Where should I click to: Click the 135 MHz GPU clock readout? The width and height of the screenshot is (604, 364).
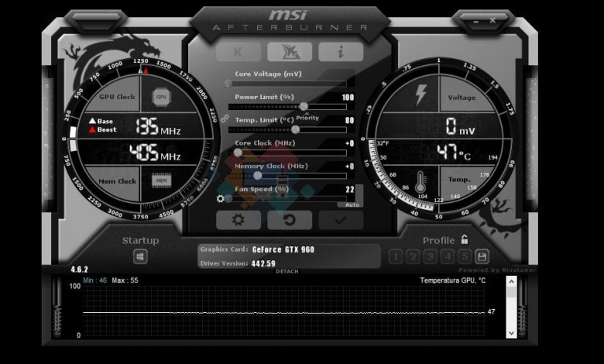point(158,126)
